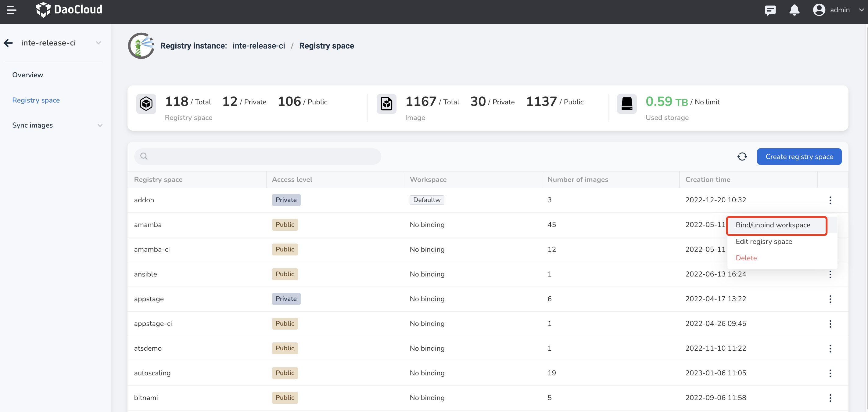Click the Number of images column header

click(x=578, y=180)
